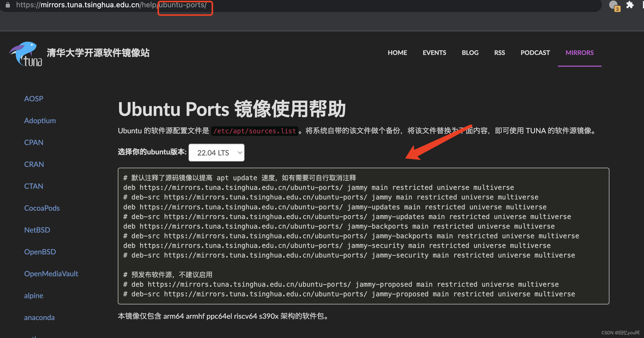Viewport: 644px width, 338px height.
Task: Click the Ubuntu Ports 镜像使用帮助 heading
Action: pyautogui.click(x=232, y=109)
